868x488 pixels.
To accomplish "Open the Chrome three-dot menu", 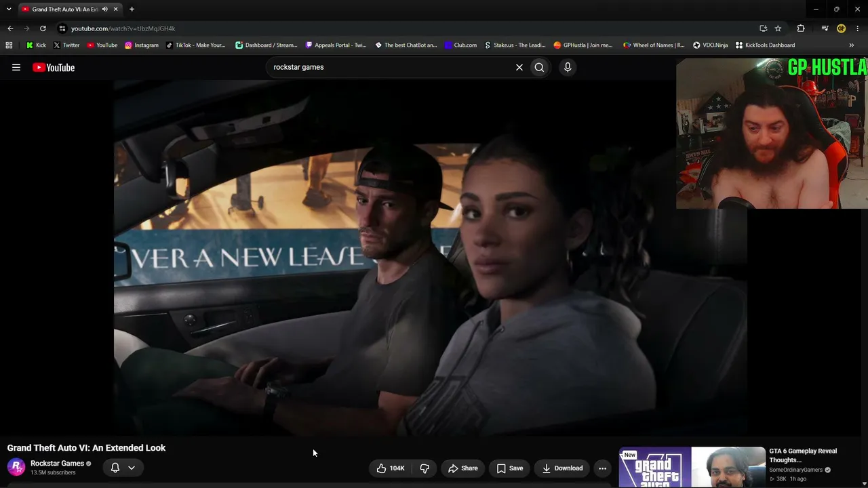I will coord(858,28).
